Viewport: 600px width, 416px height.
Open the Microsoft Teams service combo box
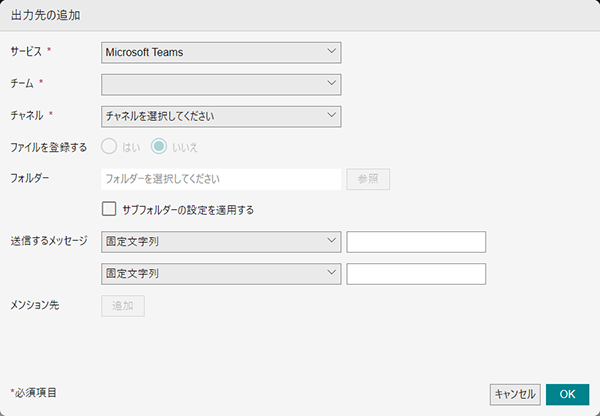(221, 52)
